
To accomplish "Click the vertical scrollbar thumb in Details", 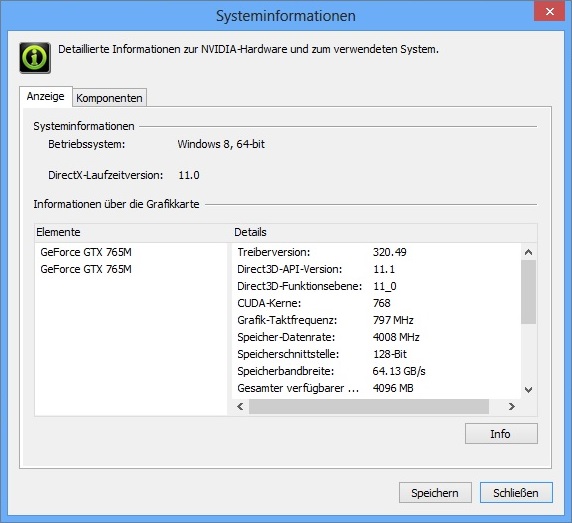I will coord(528,292).
